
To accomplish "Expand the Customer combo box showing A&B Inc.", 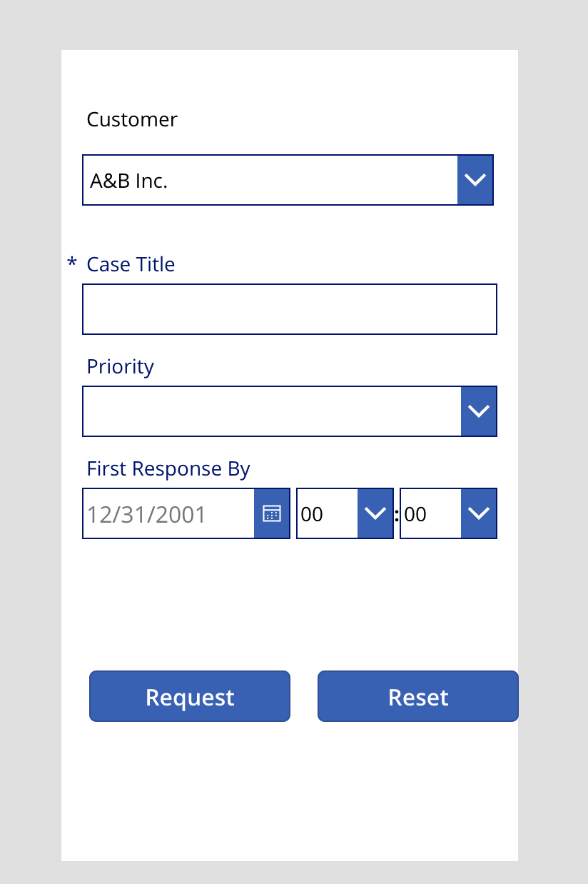I will point(288,180).
